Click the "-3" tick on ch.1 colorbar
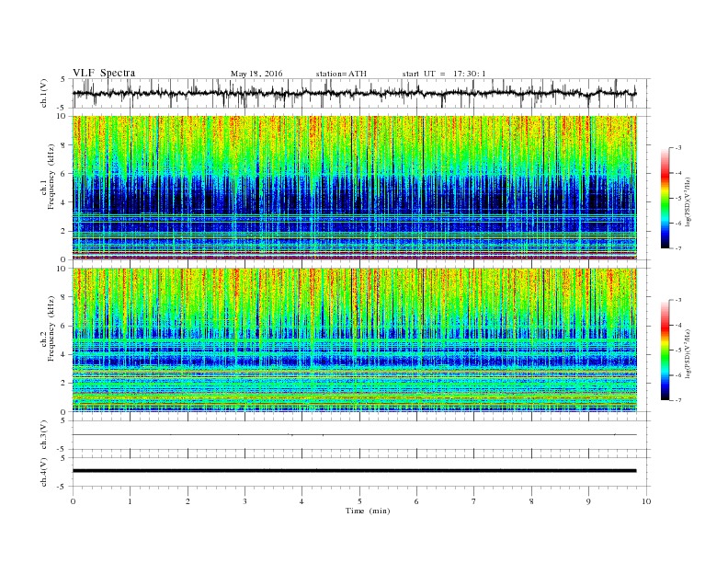 coord(677,148)
